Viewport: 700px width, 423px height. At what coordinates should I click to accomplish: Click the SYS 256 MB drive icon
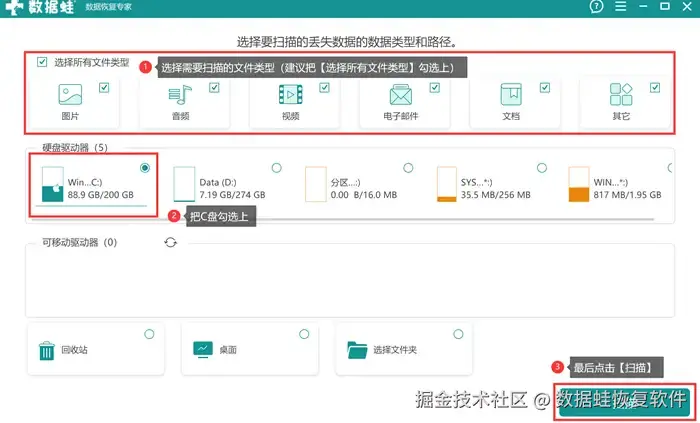(x=447, y=184)
